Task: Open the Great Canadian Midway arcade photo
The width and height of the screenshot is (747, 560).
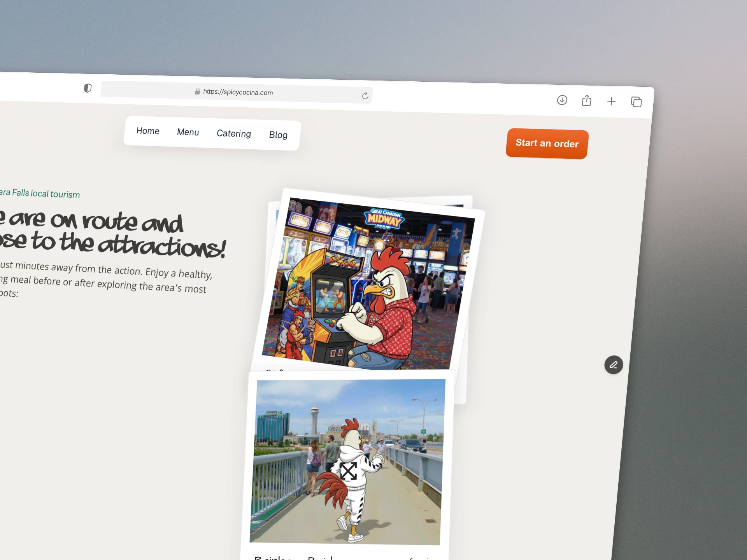Action: (x=368, y=284)
